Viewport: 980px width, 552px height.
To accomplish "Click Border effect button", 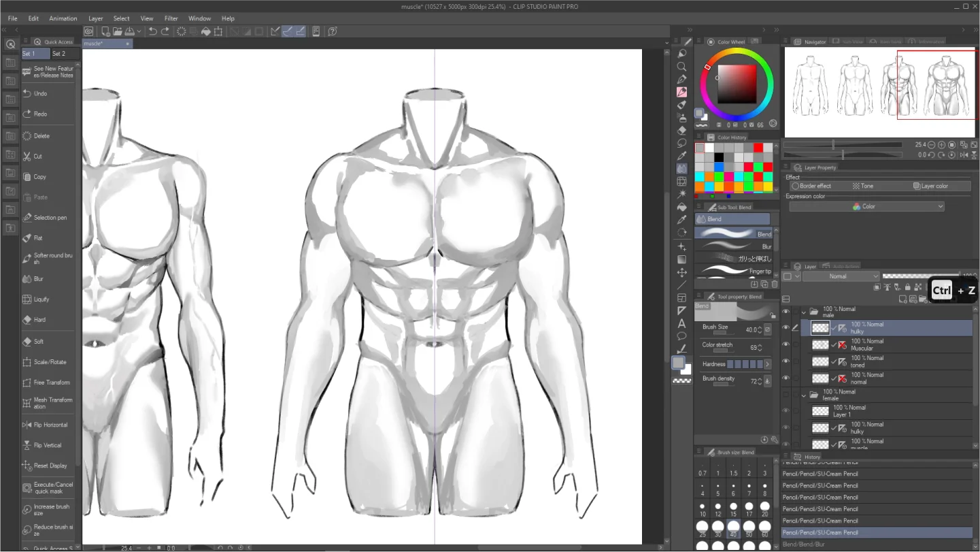I will [x=811, y=186].
